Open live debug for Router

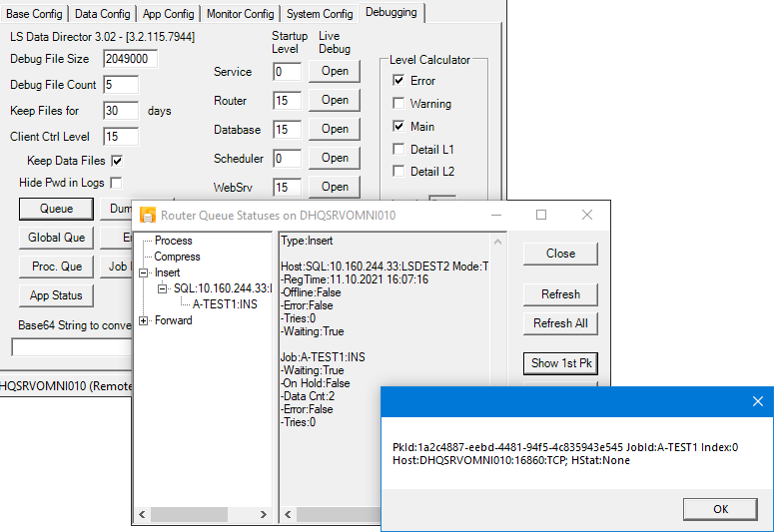[x=335, y=100]
